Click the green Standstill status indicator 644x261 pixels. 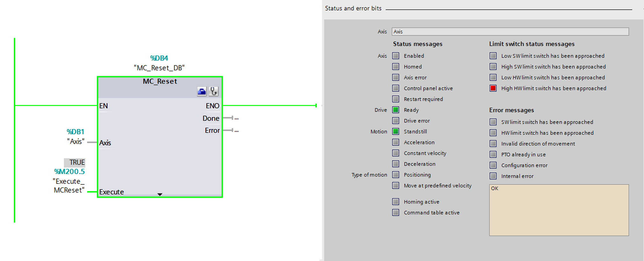point(396,131)
